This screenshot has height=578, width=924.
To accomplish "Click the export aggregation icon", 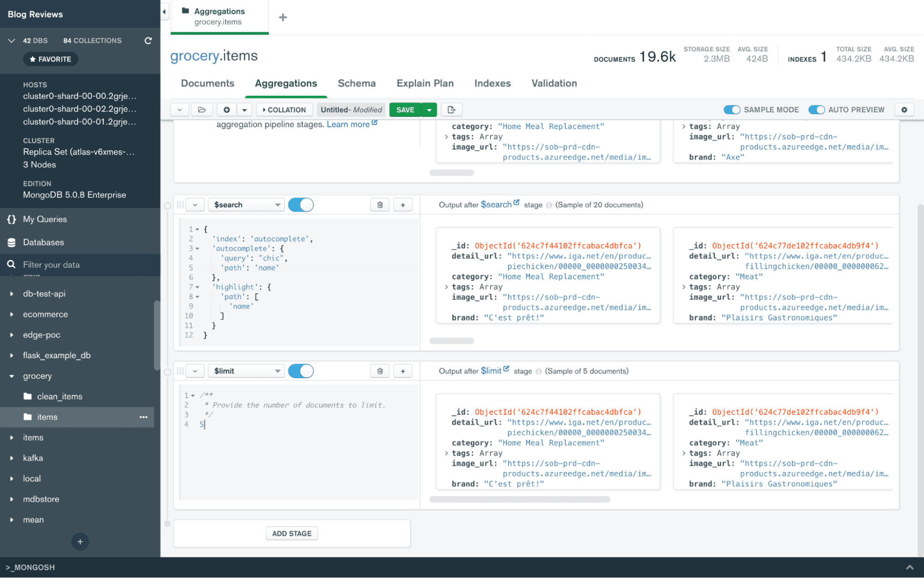I will (x=452, y=109).
